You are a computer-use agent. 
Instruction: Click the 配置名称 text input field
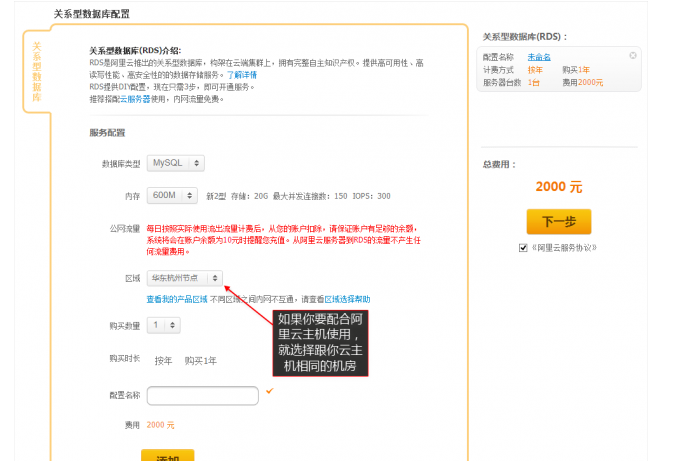pos(203,395)
